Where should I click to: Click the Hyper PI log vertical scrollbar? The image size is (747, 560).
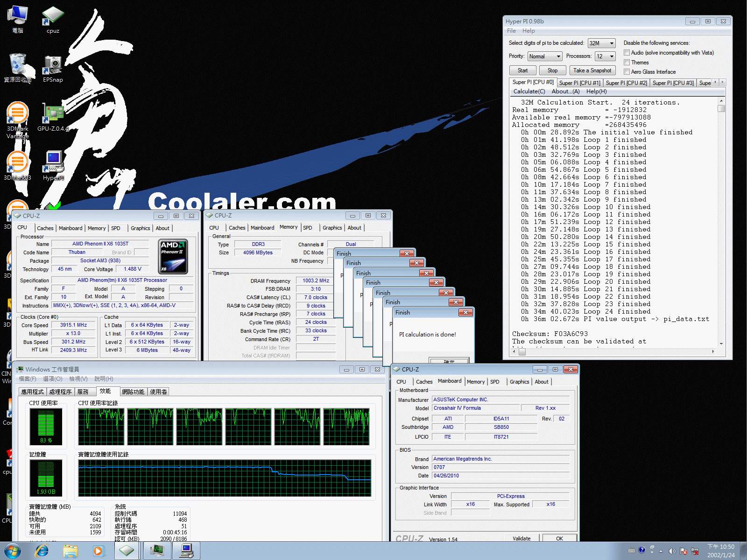coord(721,222)
